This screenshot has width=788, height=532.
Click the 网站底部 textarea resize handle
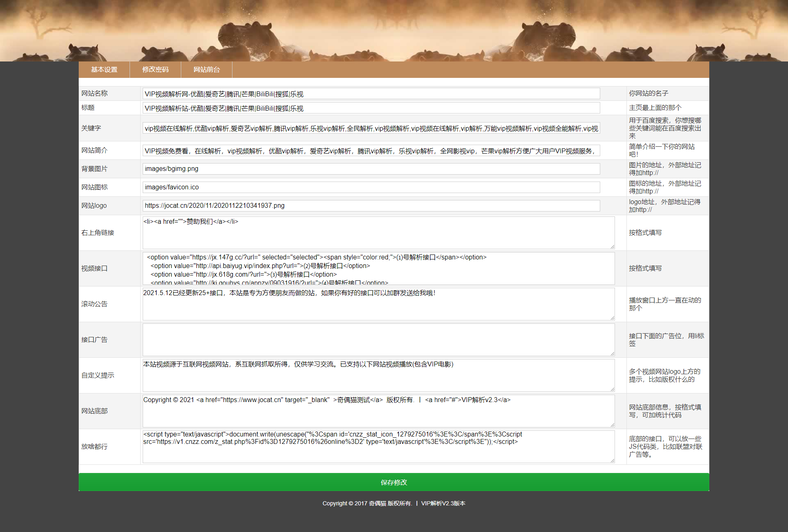pos(612,425)
